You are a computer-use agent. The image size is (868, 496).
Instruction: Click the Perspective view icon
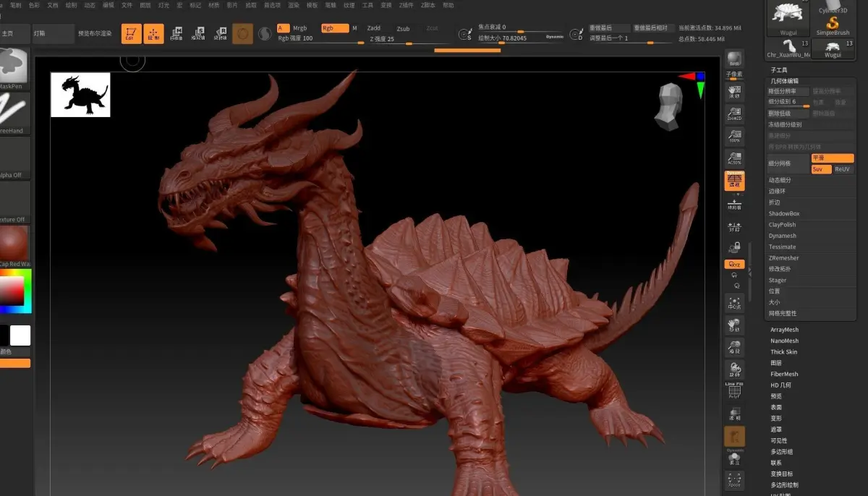pyautogui.click(x=734, y=181)
